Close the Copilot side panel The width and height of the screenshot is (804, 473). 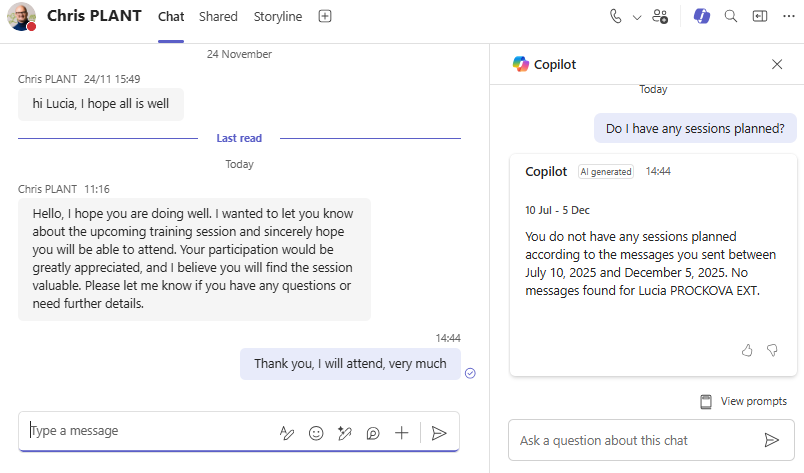point(777,64)
